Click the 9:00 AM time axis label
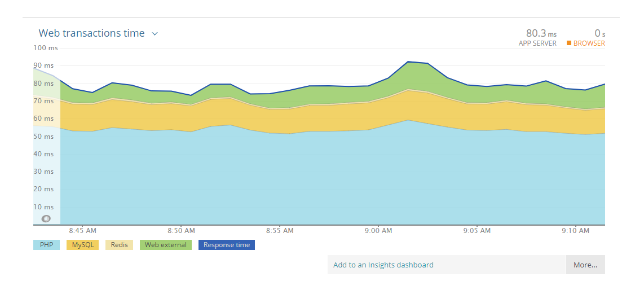Image resolution: width=644 pixels, height=303 pixels. point(378,231)
